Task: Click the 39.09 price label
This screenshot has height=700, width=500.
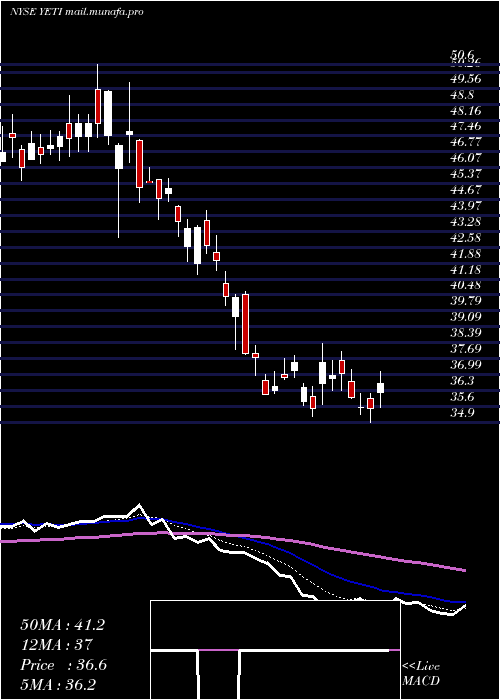Action: [466, 317]
